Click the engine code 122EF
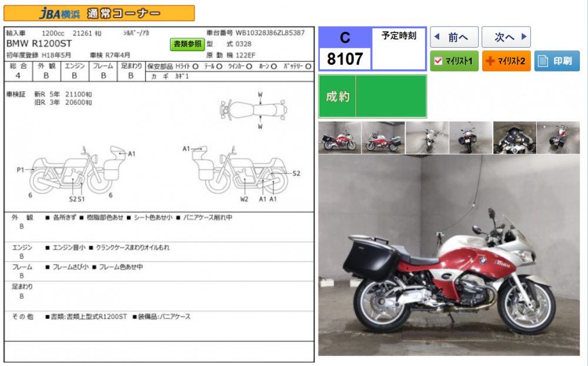 246,55
